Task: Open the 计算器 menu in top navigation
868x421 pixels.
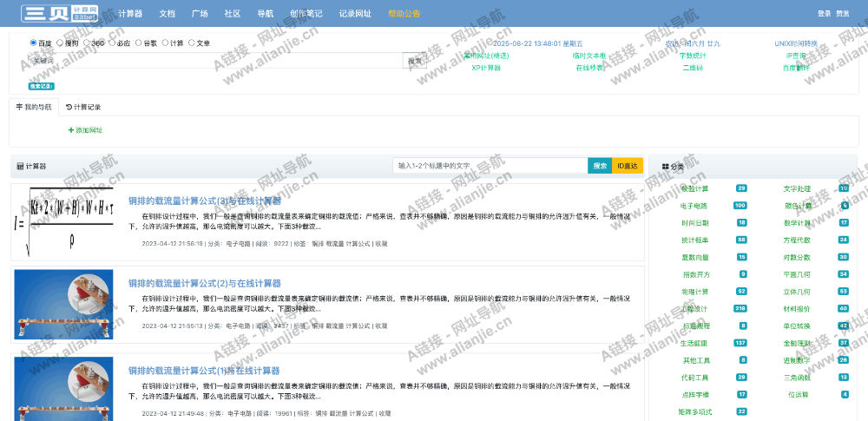Action: coord(130,14)
